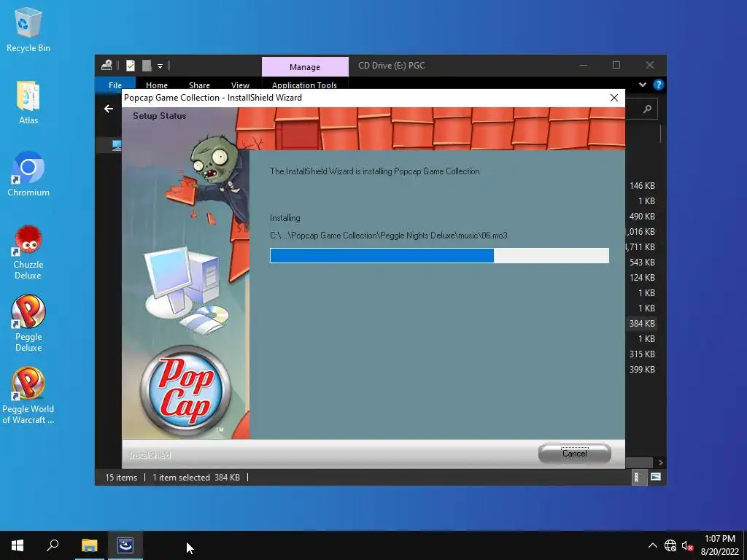This screenshot has height=560, width=747.
Task: Click Properties quick access toolbar icon
Action: [131, 65]
